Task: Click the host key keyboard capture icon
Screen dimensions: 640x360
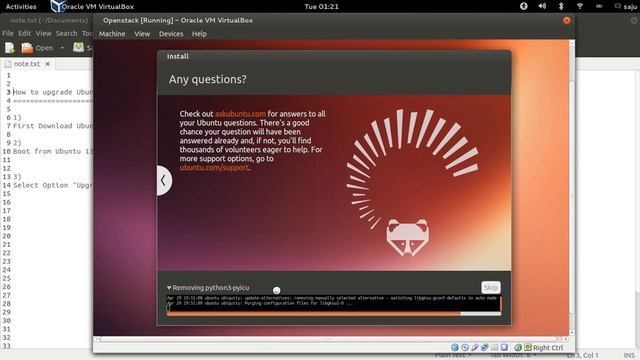Action: coord(528,347)
